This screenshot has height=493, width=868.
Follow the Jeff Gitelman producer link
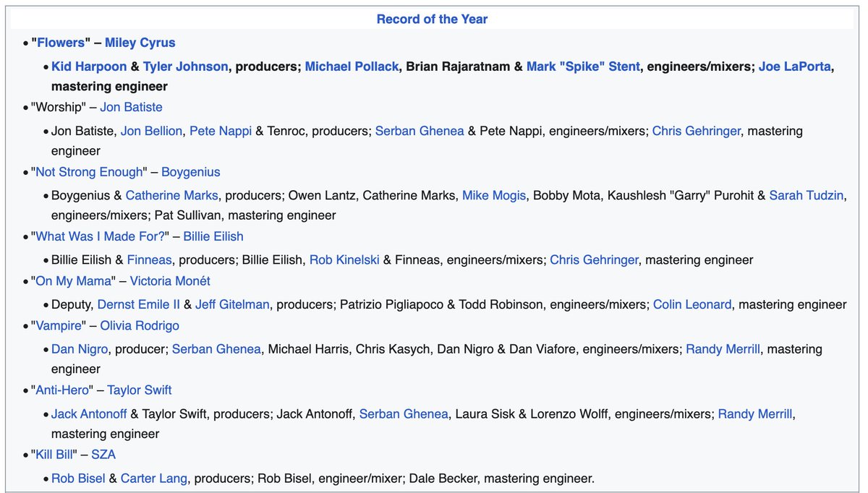pyautogui.click(x=232, y=304)
